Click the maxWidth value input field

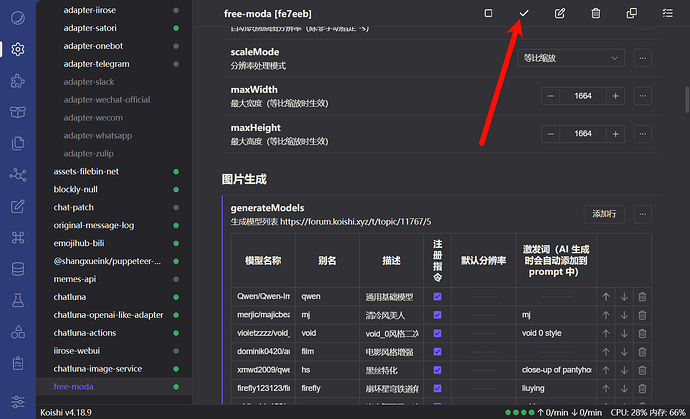582,96
